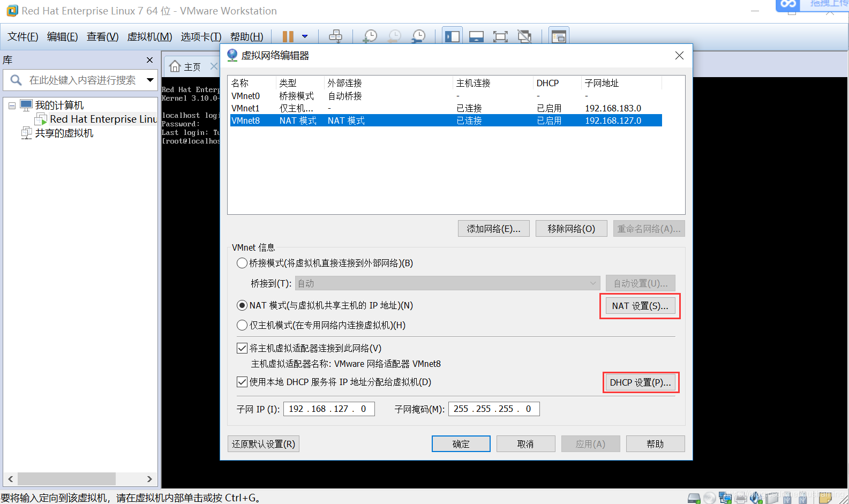Click the library scrollbar left arrow
849x504 pixels.
click(x=10, y=479)
